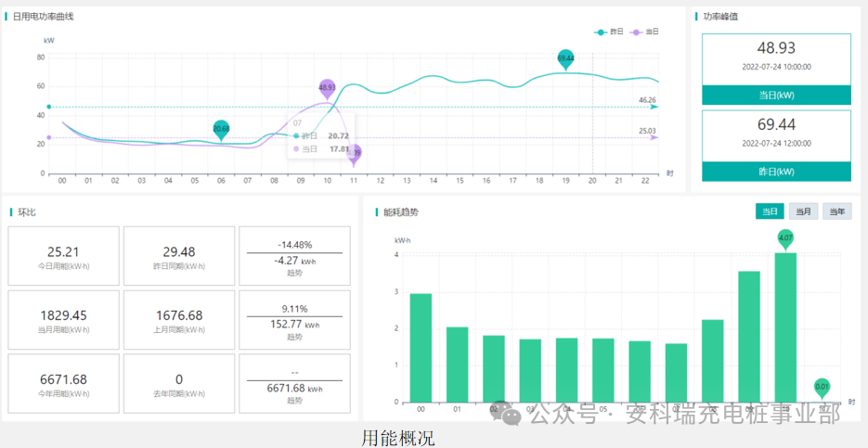Click the 当日(kW) peak label bar

click(x=776, y=96)
